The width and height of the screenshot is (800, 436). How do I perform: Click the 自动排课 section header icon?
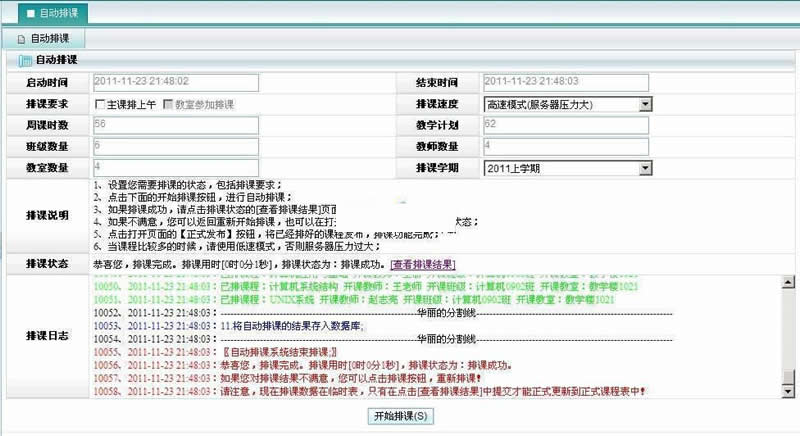point(25,61)
